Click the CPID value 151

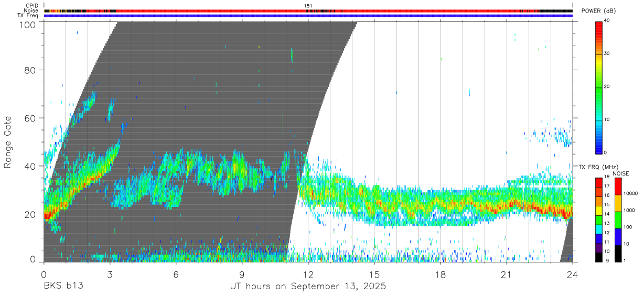point(308,6)
